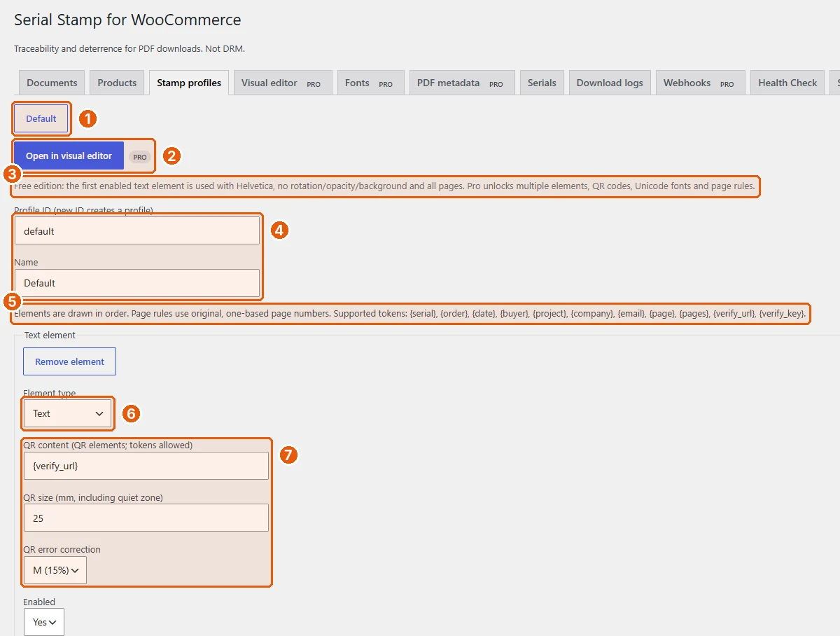
Task: Click the 'QR size (mm, including quiet zone)' label
Action: coord(93,497)
